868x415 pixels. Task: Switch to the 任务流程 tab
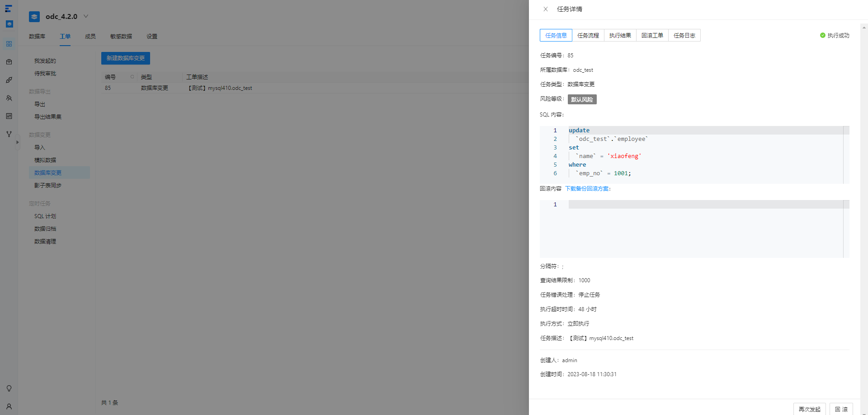click(588, 35)
